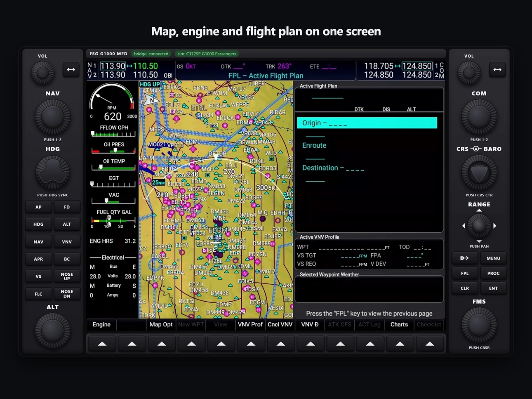Viewport: 532px width, 399px height.
Task: Click the active NAV1 standby frequency 113.90
Action: click(x=113, y=66)
